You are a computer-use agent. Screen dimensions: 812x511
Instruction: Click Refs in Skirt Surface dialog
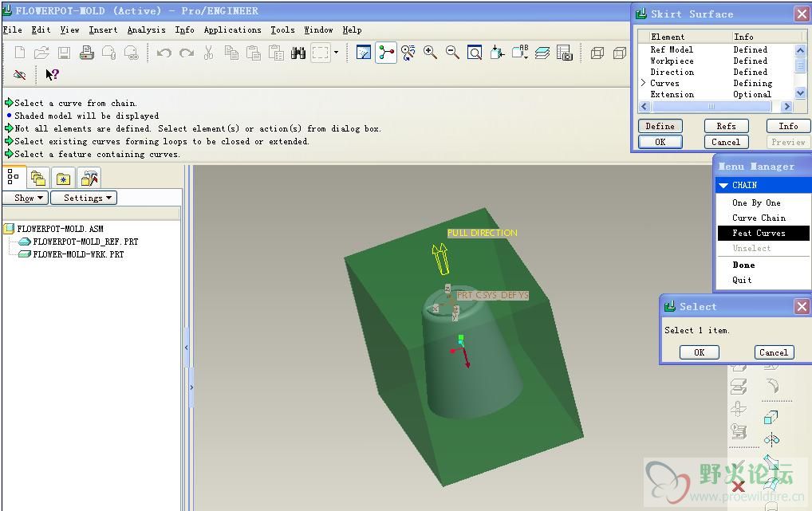(727, 126)
